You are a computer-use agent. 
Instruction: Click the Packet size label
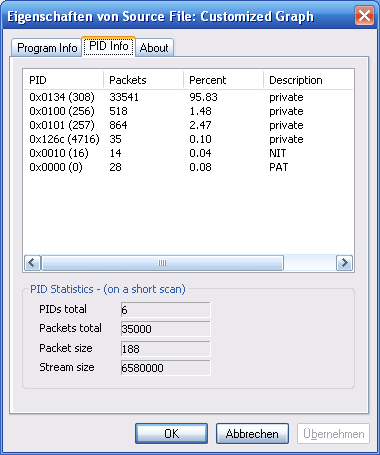tap(66, 348)
